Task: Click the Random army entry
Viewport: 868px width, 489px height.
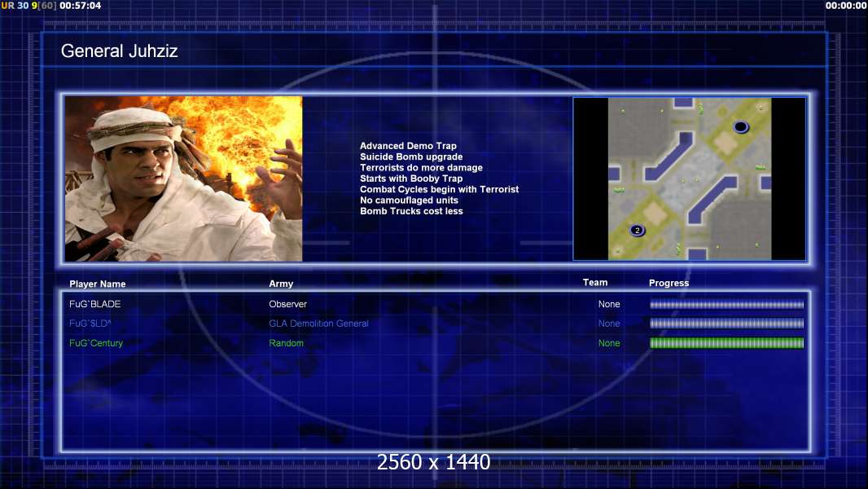Action: [x=286, y=343]
